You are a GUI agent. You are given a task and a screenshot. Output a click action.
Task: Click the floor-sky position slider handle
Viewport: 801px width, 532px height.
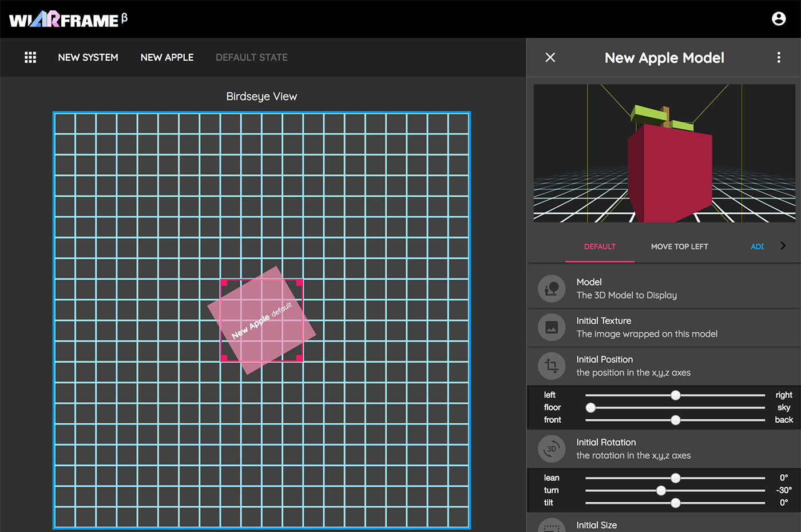coord(590,407)
